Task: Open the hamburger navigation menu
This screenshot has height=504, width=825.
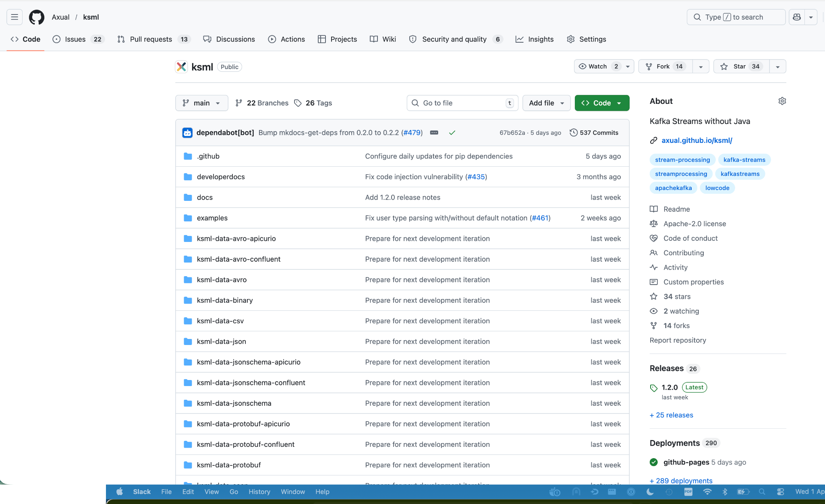Action: coord(15,17)
